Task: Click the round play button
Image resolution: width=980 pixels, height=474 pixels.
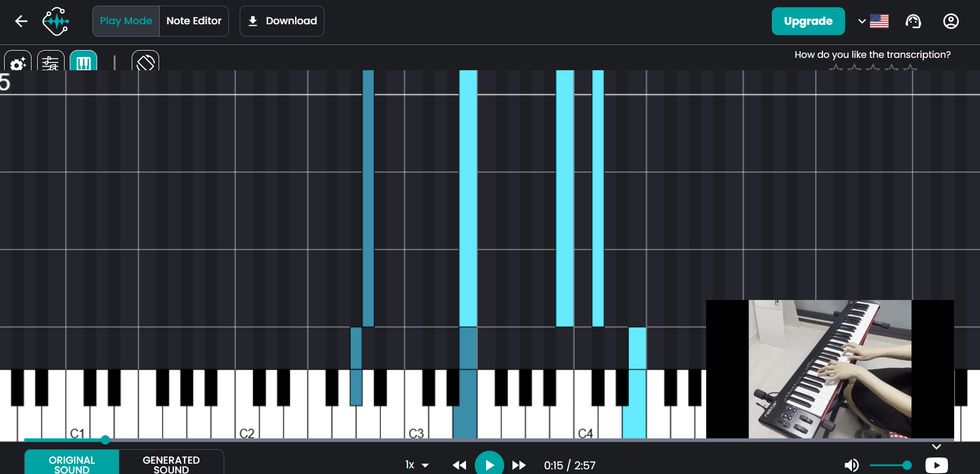Action: [489, 465]
